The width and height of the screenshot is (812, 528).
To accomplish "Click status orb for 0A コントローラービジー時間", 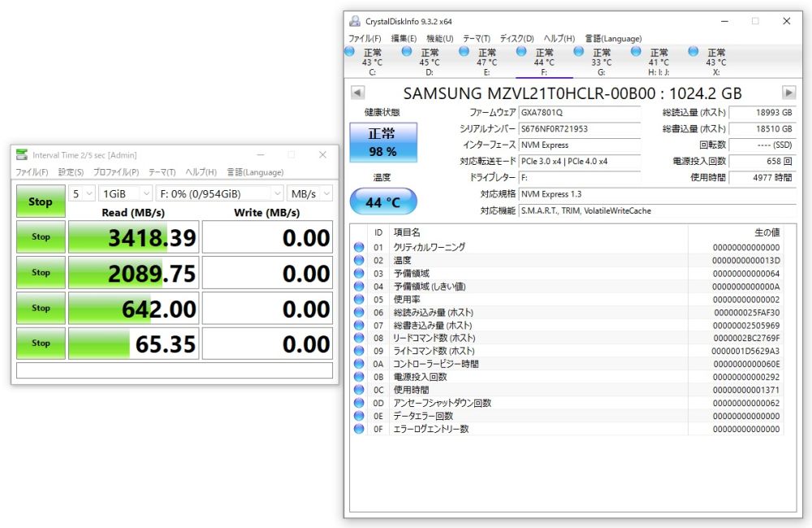I will (x=359, y=364).
